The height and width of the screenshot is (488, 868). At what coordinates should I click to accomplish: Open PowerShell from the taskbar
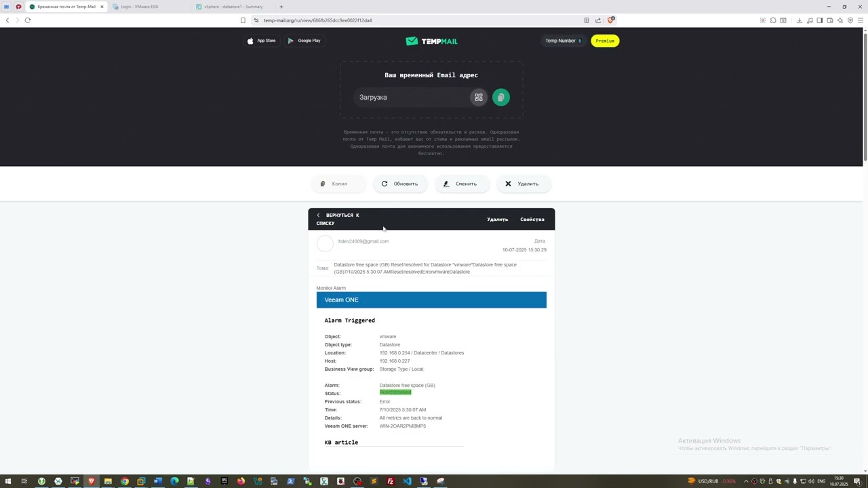[291, 481]
